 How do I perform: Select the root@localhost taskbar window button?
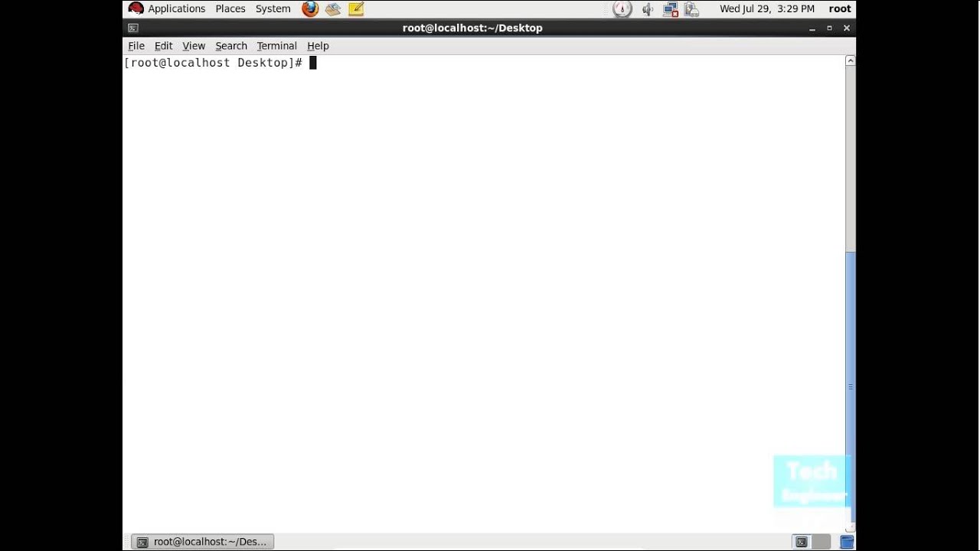202,542
